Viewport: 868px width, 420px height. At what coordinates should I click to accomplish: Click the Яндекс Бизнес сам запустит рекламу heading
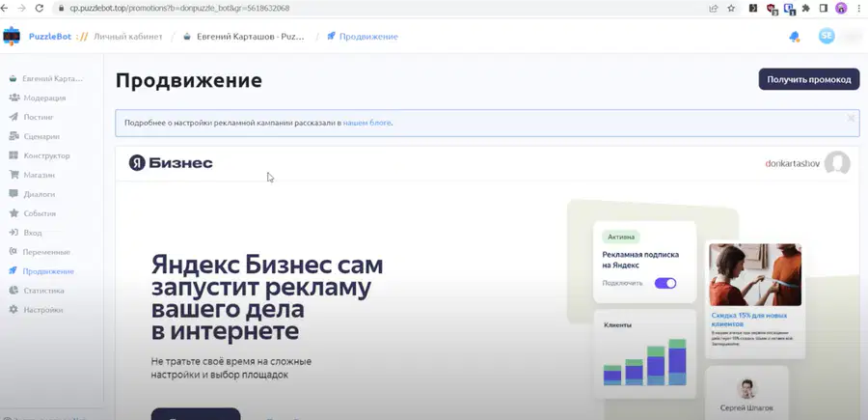point(267,298)
